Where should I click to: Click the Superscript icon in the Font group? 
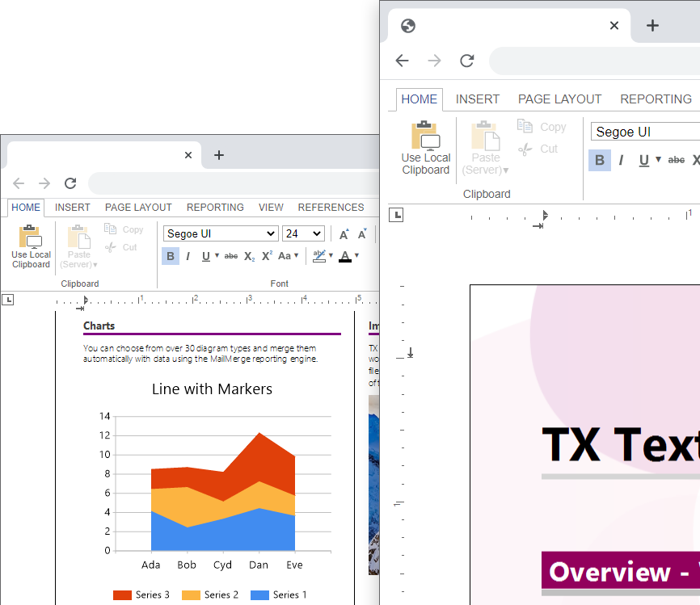[x=267, y=256]
